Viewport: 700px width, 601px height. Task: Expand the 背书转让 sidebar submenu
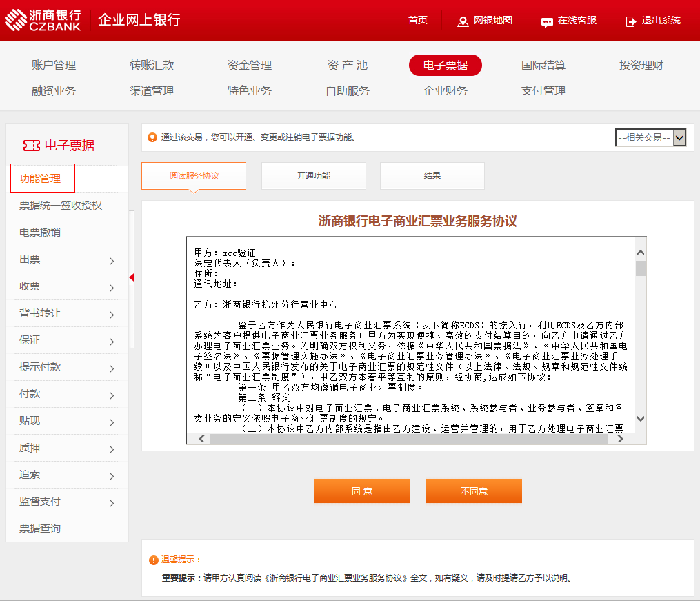112,315
